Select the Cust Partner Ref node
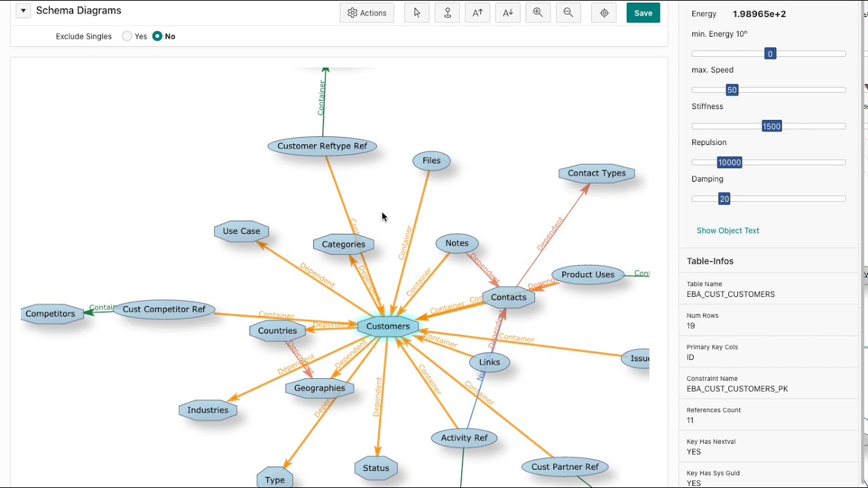868x488 pixels. coord(565,466)
